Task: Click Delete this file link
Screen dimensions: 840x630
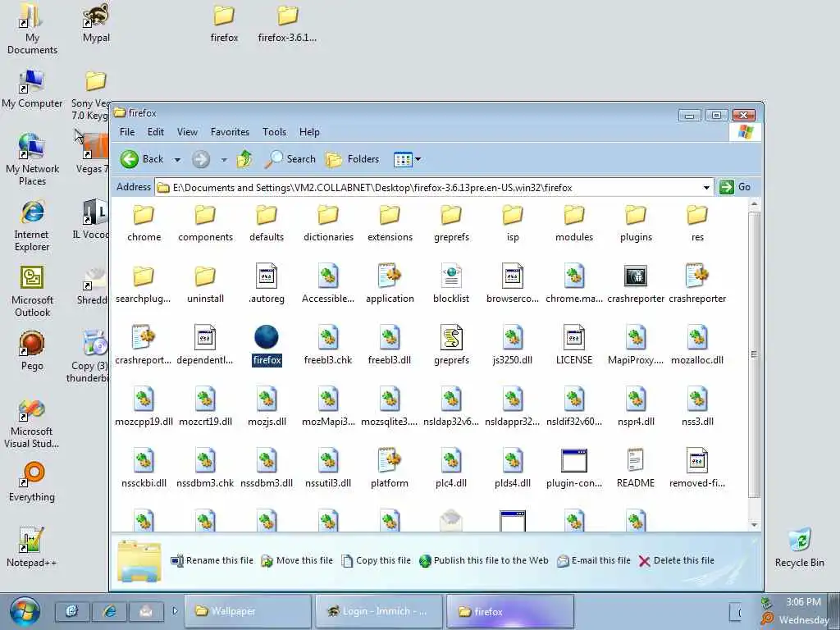Action: click(677, 560)
